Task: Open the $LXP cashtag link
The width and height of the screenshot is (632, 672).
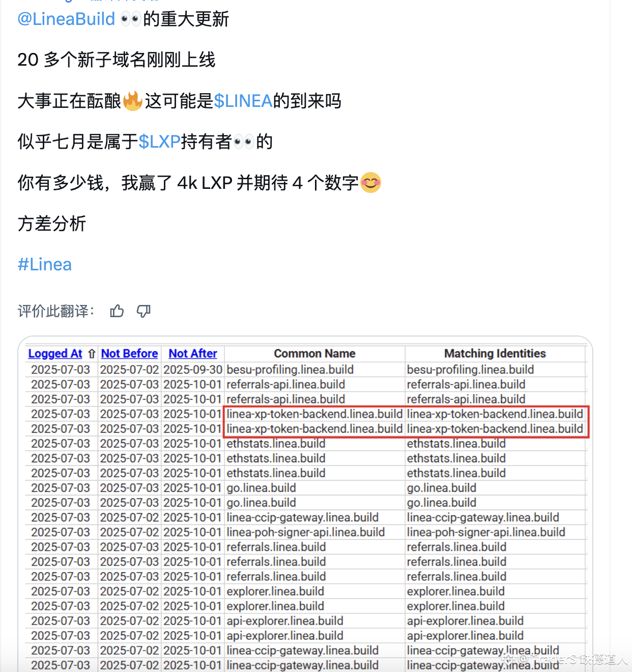Action: click(159, 142)
